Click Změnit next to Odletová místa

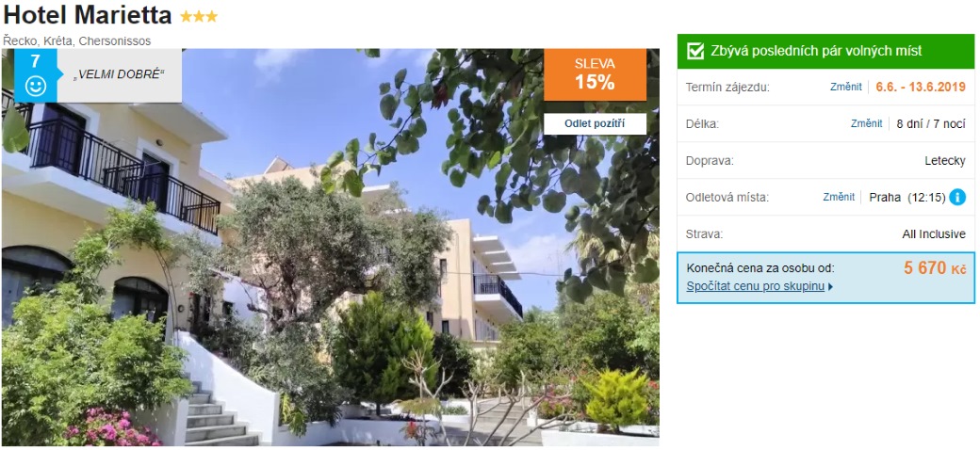click(839, 197)
